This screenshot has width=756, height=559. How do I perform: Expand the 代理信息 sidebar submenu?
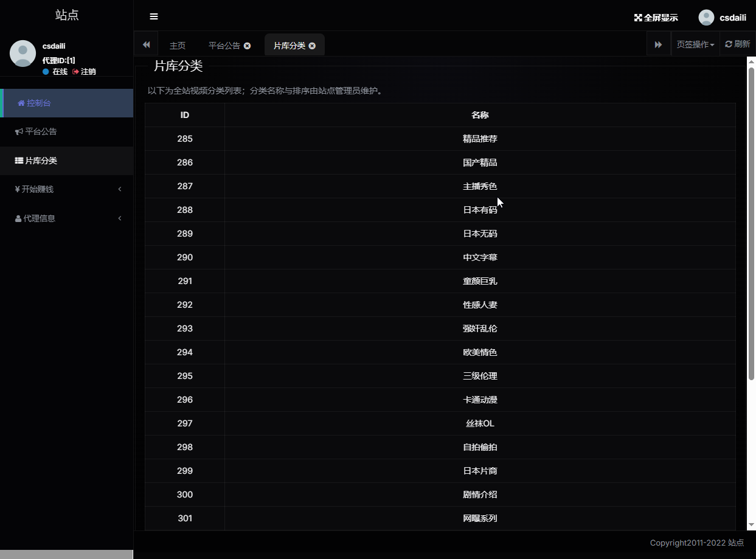point(67,218)
